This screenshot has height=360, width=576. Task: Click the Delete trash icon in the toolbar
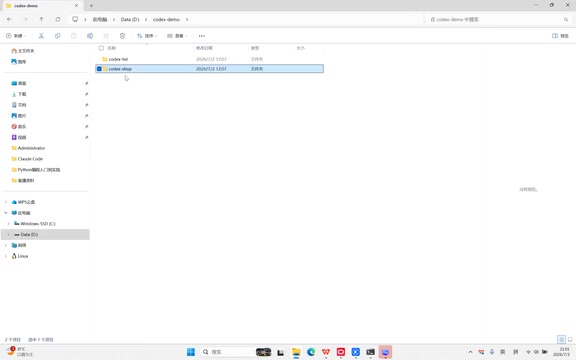(x=122, y=36)
